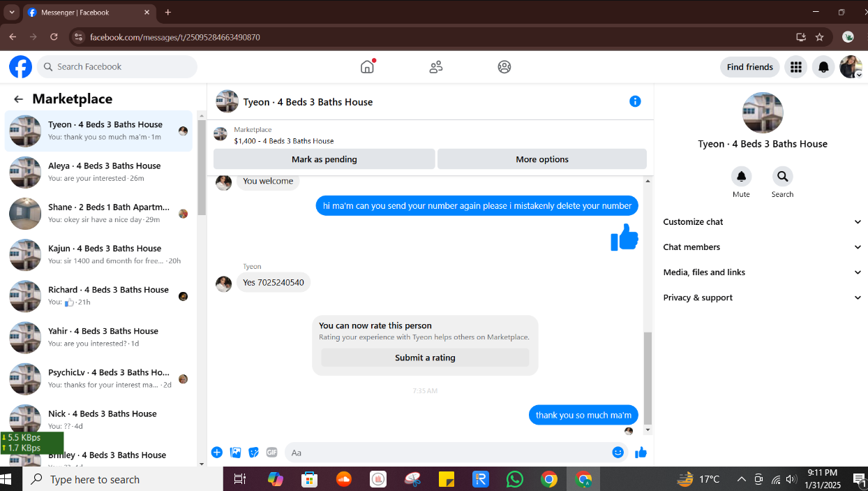The image size is (868, 491).
Task: Open WhatsApp from the taskbar
Action: pyautogui.click(x=514, y=479)
